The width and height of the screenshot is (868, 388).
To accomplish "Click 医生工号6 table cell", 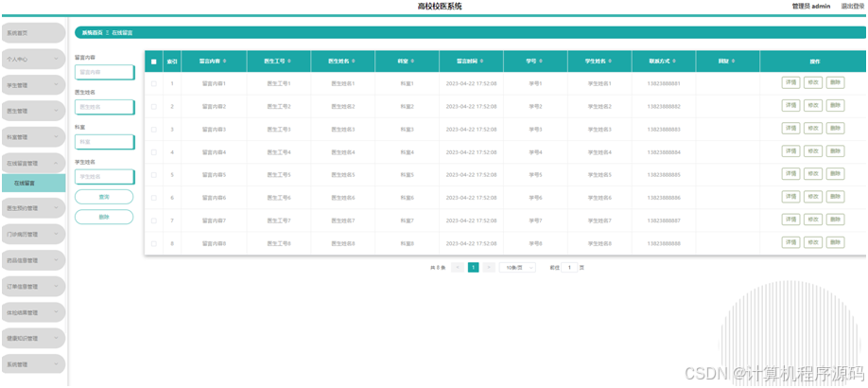I will point(278,198).
